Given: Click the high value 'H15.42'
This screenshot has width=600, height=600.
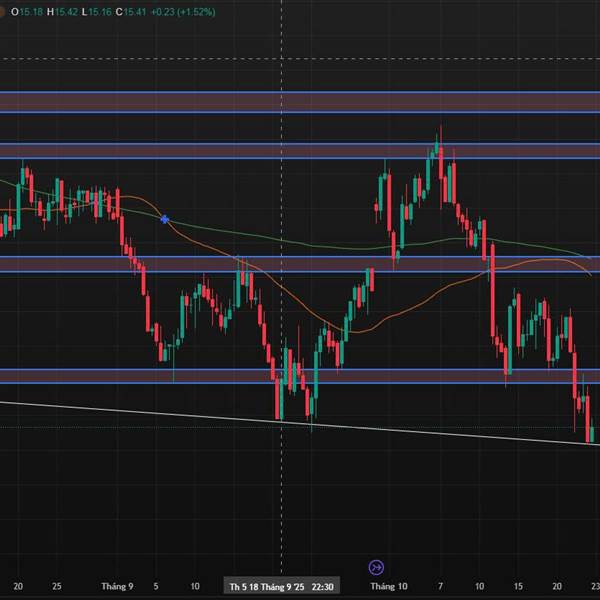Looking at the screenshot, I should [62, 12].
